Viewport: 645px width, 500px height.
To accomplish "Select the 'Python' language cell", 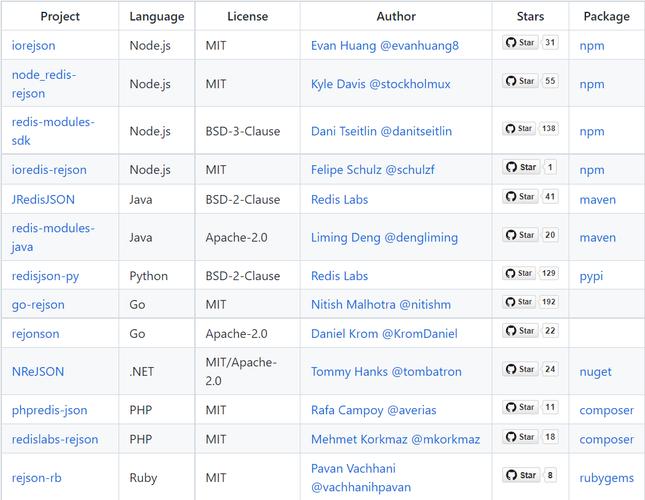I will coord(148,276).
